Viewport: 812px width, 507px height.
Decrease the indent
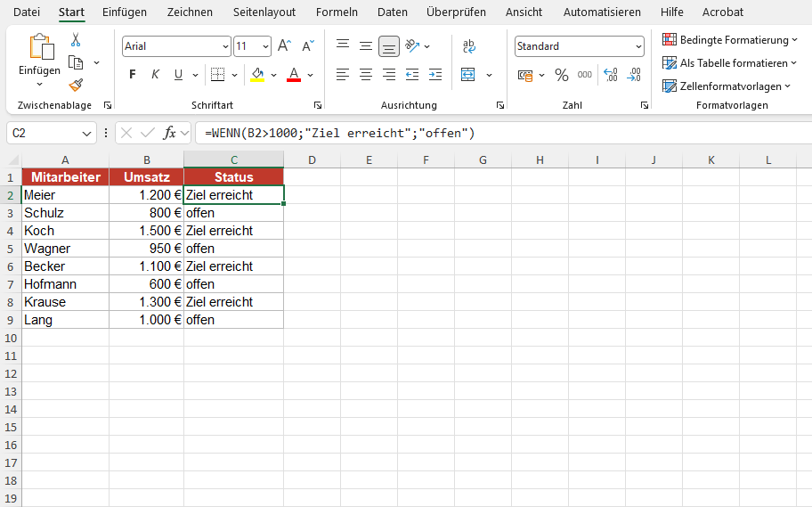click(x=412, y=75)
